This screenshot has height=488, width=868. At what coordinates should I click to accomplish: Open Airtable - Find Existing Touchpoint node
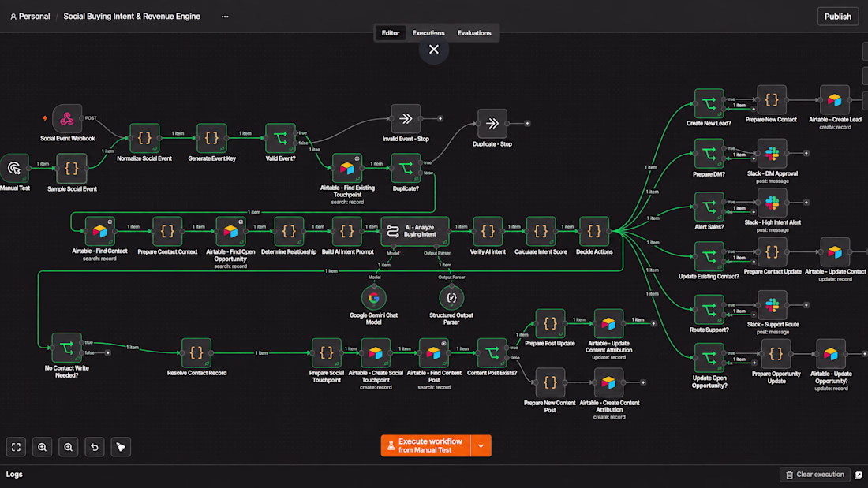[x=347, y=168]
